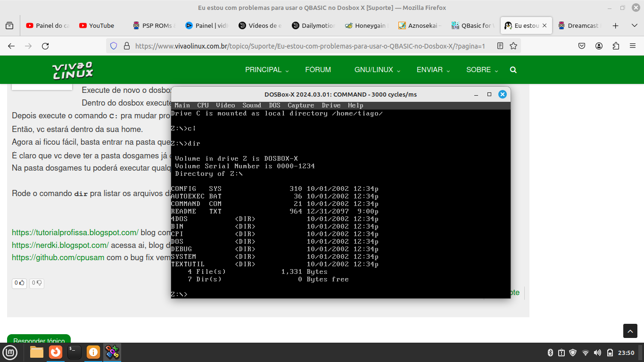The image size is (644, 362).
Task: Expand the SOBRE navigation dropdown
Action: point(482,70)
